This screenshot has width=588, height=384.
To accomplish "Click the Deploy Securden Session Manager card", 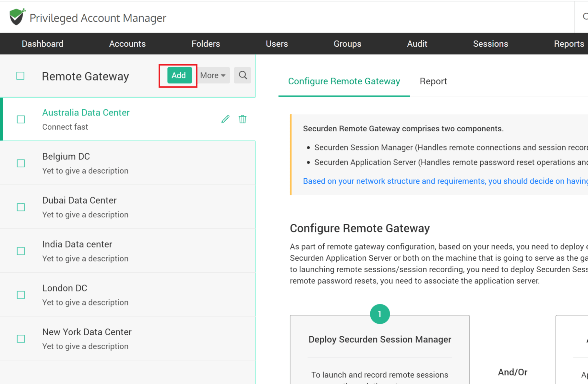I will click(379, 339).
